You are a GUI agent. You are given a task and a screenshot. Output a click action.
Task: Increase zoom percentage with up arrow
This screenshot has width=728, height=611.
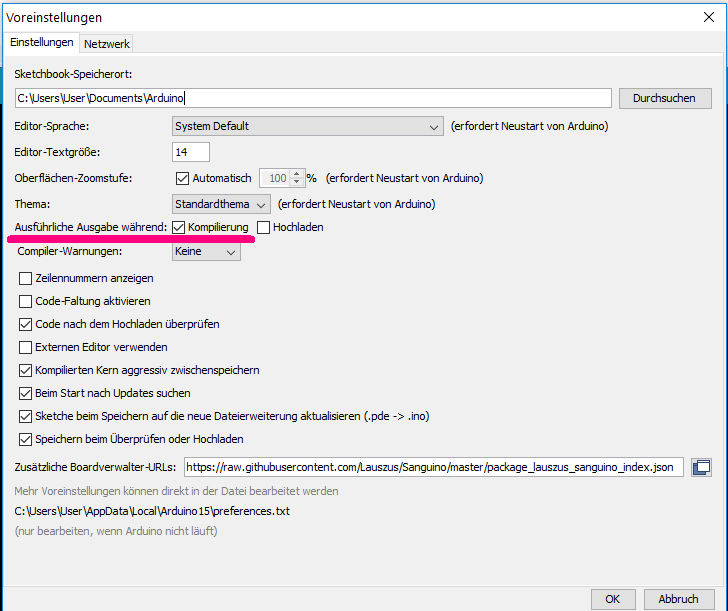tap(297, 174)
